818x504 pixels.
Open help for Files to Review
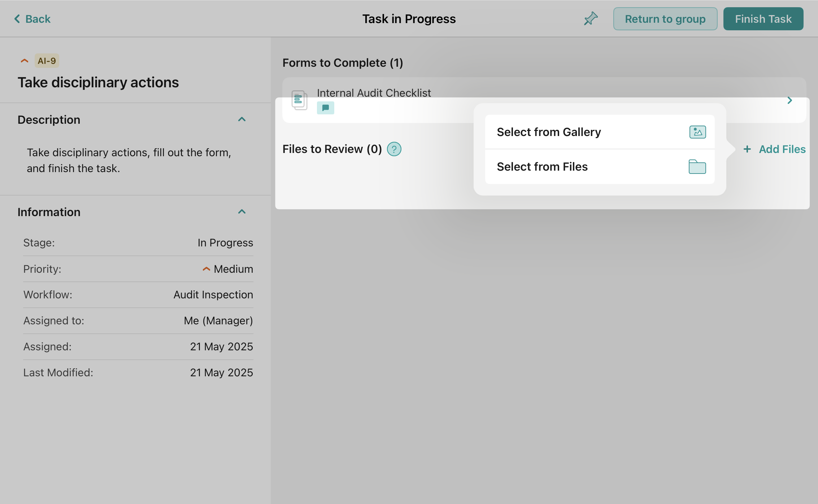point(394,149)
